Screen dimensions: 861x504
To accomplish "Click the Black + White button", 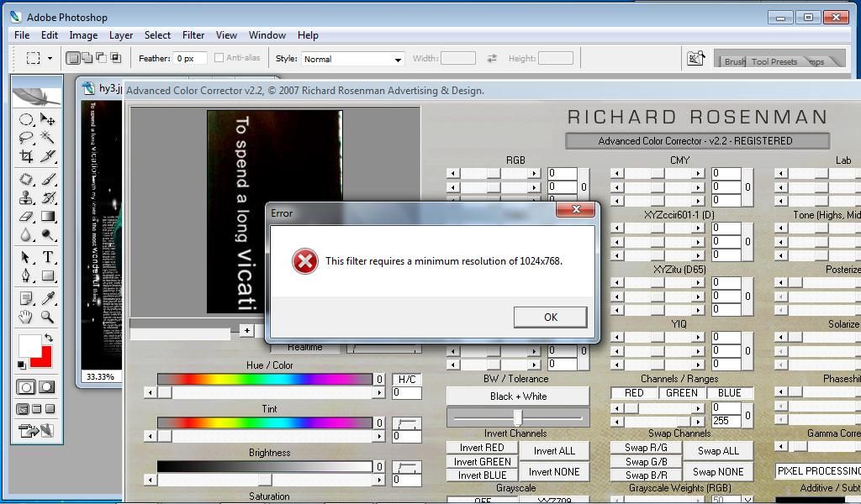I will tap(518, 396).
